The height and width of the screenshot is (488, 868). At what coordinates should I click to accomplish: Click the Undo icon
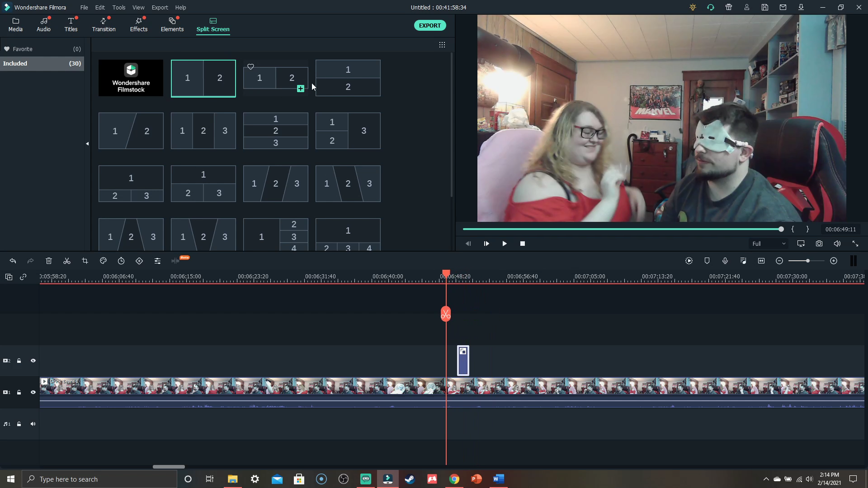point(13,261)
